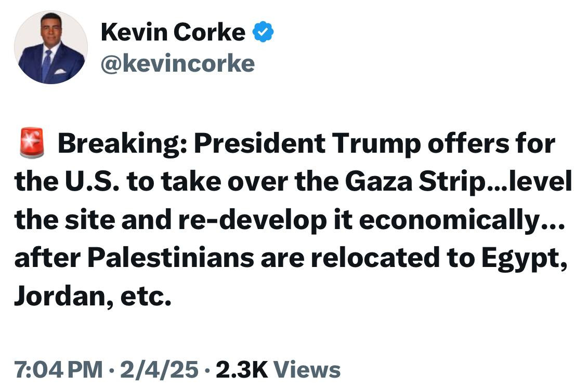Visit the @kevincorke handle link
588x388 pixels.
click(177, 63)
